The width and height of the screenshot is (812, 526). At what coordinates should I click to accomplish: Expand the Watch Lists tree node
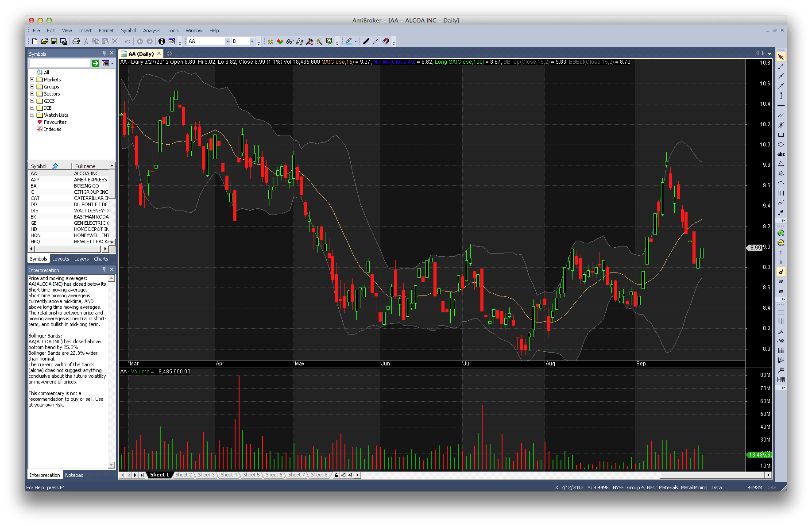point(32,115)
